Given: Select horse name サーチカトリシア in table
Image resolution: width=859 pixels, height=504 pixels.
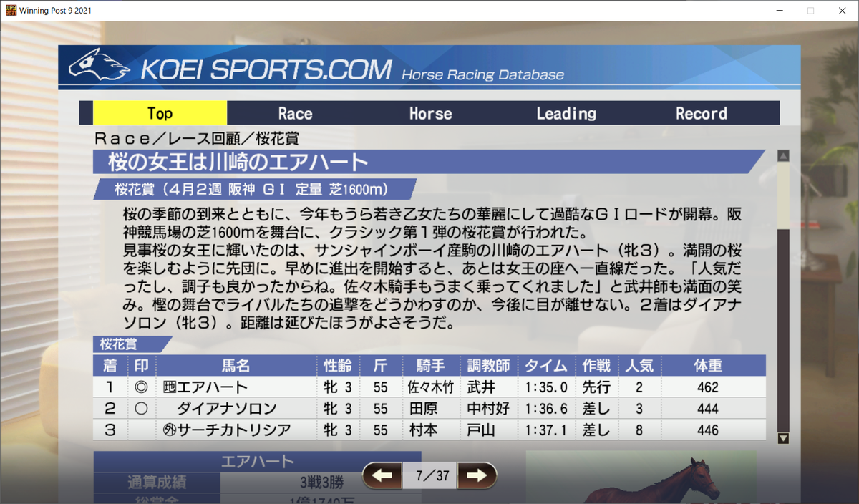Looking at the screenshot, I should pyautogui.click(x=234, y=430).
